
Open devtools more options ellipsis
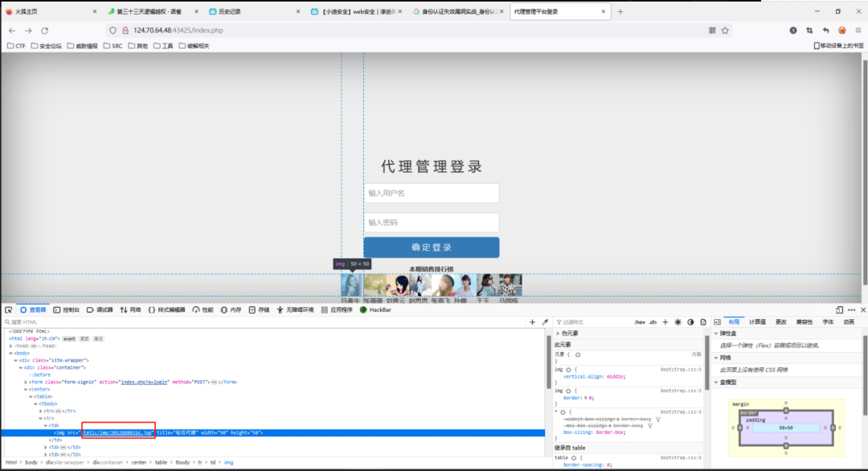coord(851,310)
